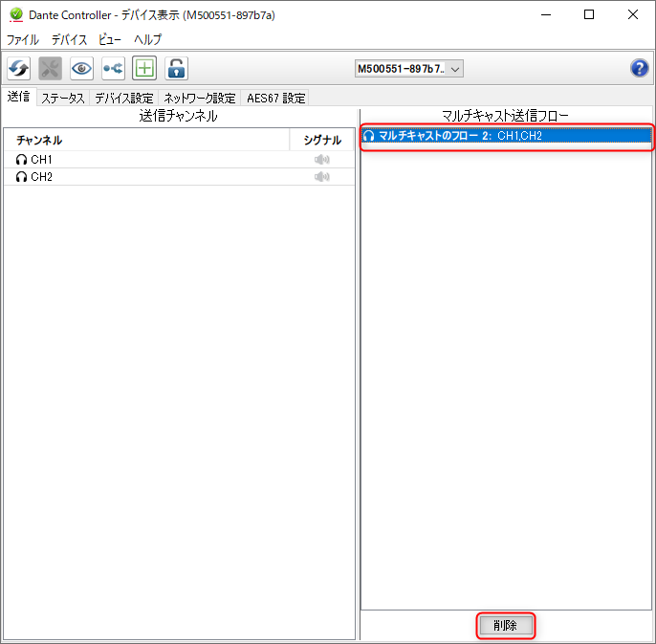Open the デバイス menu
The width and height of the screenshot is (656, 644).
[70, 40]
